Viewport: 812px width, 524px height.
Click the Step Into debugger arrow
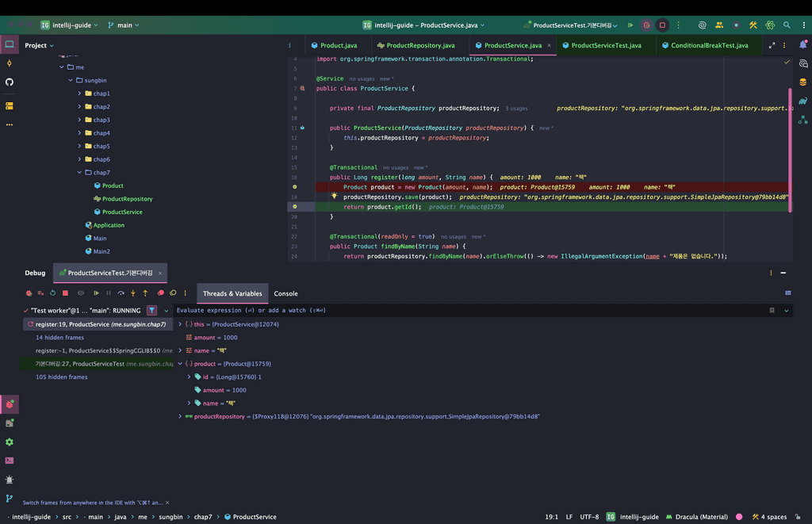pos(133,293)
